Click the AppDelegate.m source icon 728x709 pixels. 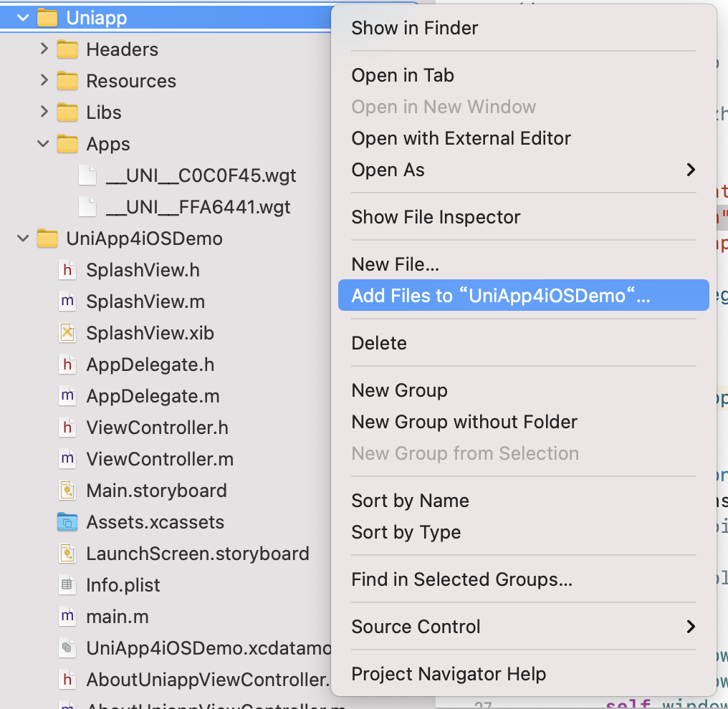(67, 396)
